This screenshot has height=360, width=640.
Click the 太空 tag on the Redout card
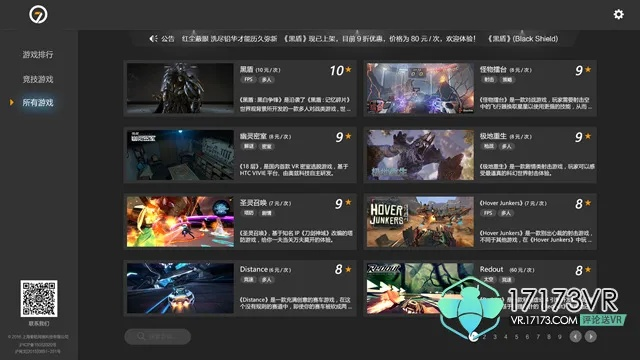(x=489, y=280)
